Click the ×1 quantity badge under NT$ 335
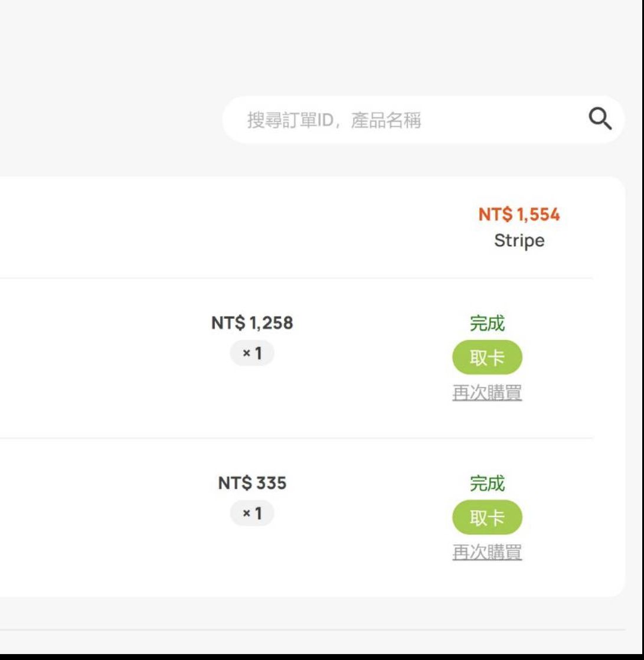This screenshot has height=660, width=644. coord(252,514)
